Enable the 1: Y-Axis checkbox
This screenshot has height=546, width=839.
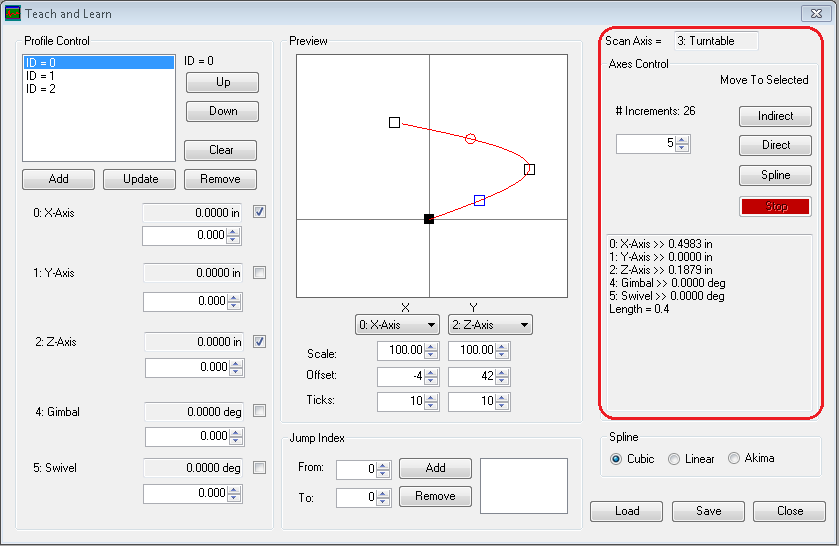coord(260,273)
